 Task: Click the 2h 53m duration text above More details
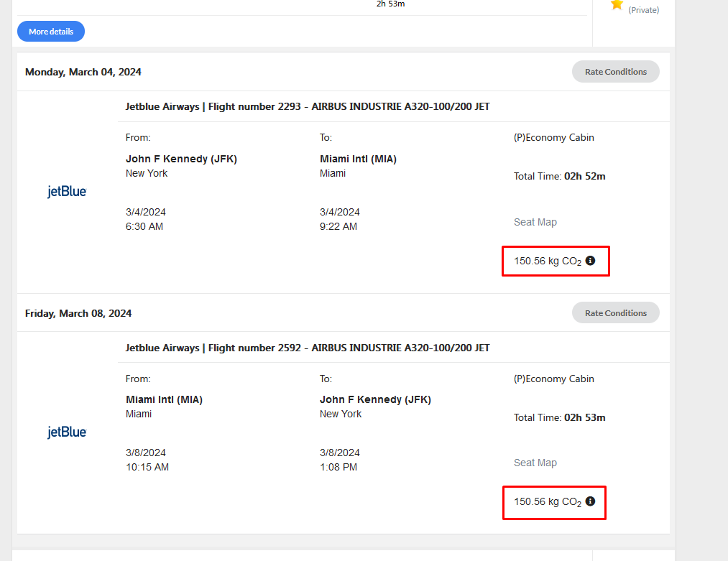[x=390, y=4]
